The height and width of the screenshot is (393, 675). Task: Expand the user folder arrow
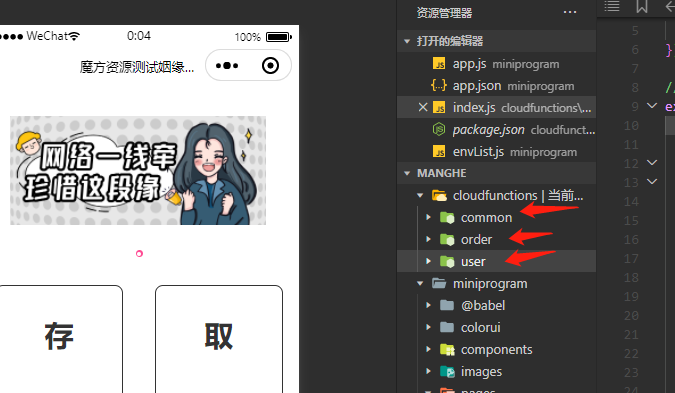pyautogui.click(x=428, y=261)
